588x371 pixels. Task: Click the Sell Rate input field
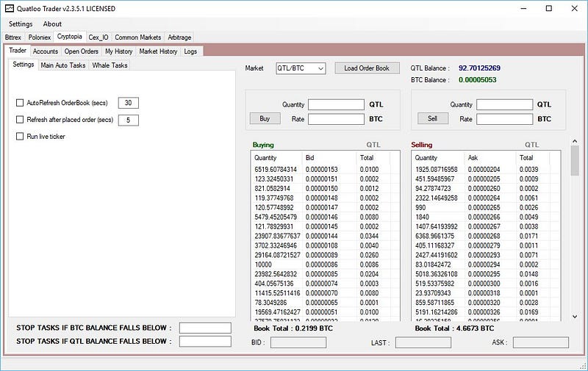pyautogui.click(x=504, y=119)
